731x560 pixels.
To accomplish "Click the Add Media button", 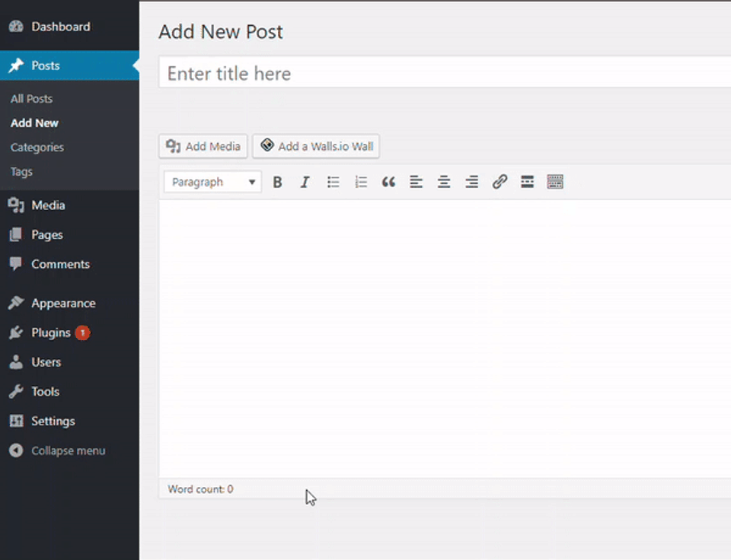I will click(x=203, y=146).
